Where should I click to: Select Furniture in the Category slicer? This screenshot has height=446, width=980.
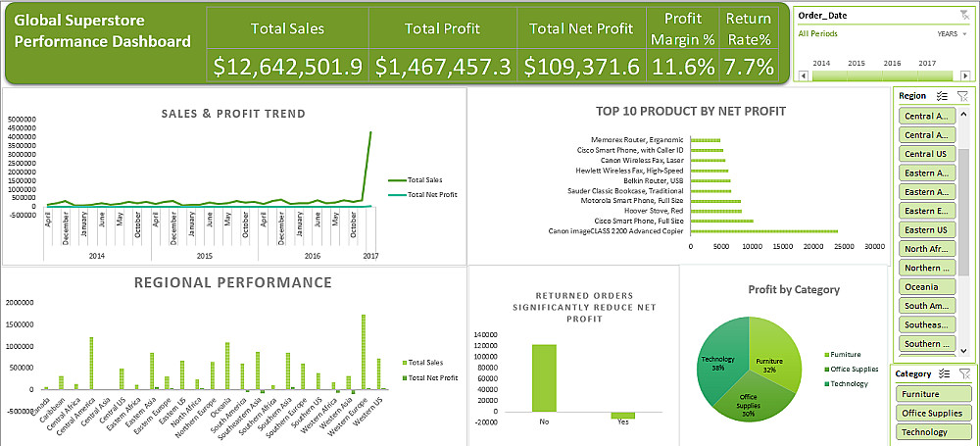(x=933, y=394)
